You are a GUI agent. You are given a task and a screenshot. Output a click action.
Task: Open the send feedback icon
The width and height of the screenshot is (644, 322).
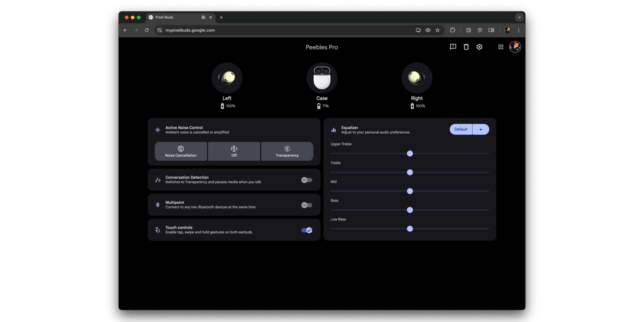(453, 47)
